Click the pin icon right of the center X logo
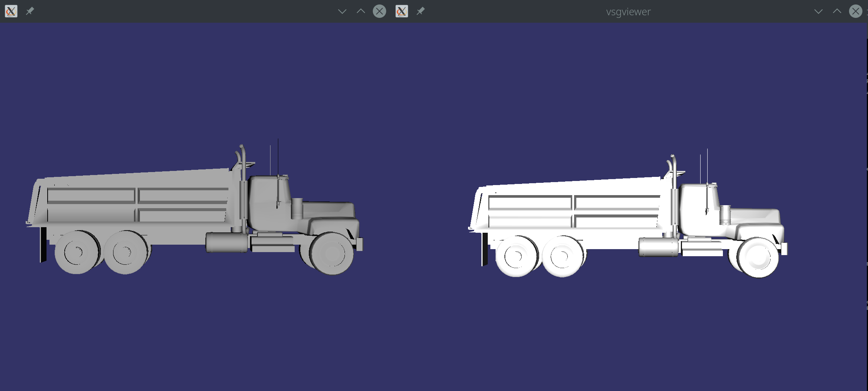868x391 pixels. [420, 11]
